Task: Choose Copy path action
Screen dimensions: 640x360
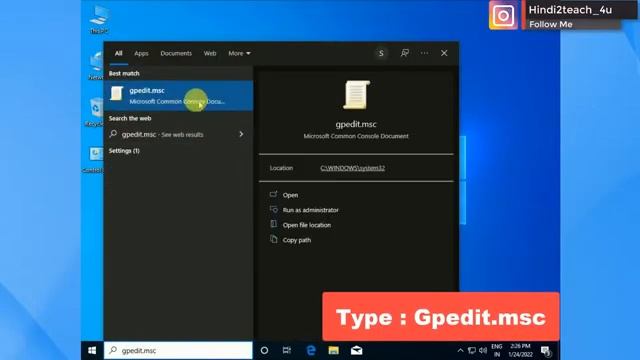Action: 297,240
